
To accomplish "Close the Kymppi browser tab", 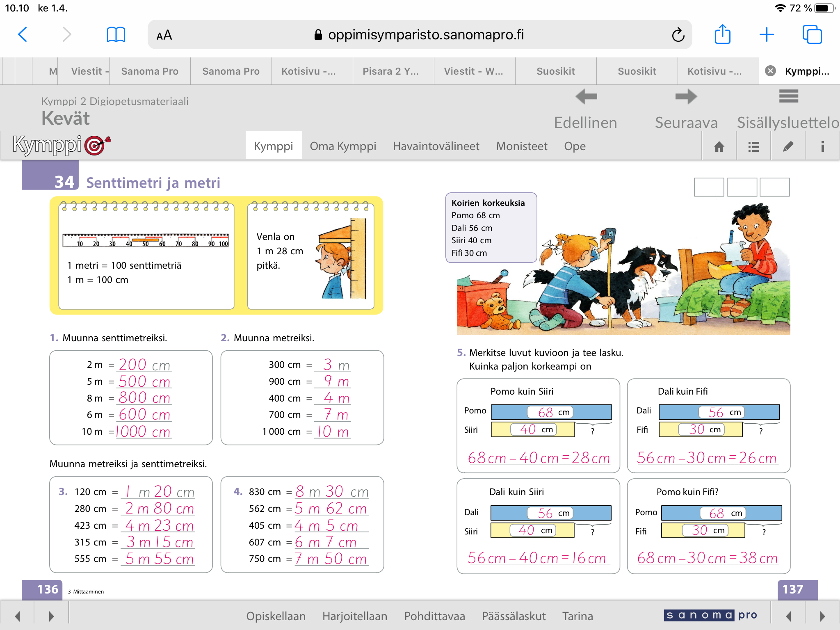I will click(x=770, y=71).
